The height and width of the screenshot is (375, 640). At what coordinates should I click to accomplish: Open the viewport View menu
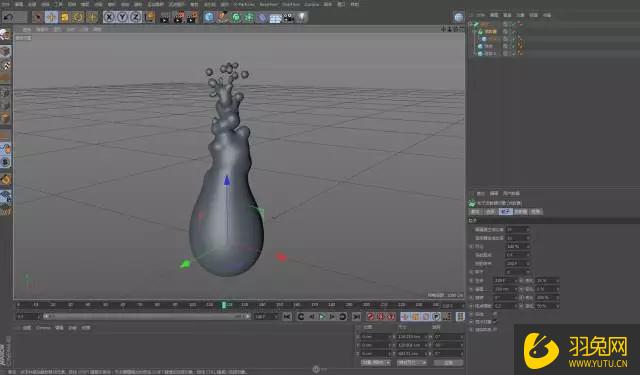(27, 30)
